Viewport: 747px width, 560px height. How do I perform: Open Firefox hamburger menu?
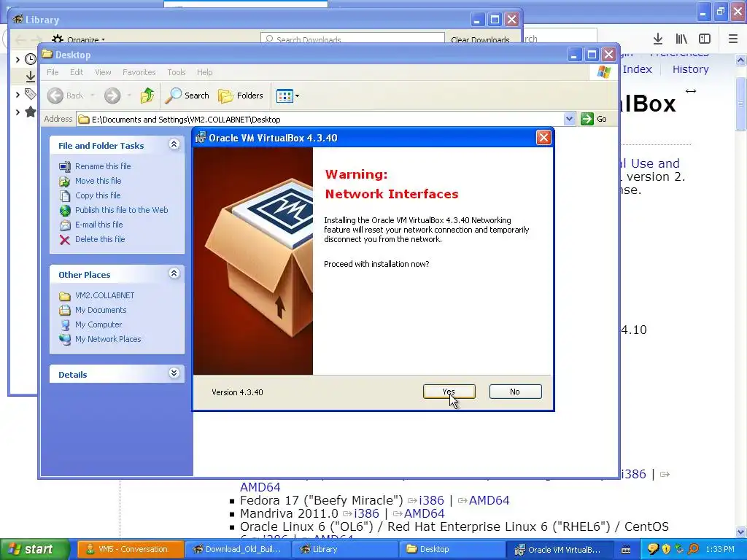[733, 39]
